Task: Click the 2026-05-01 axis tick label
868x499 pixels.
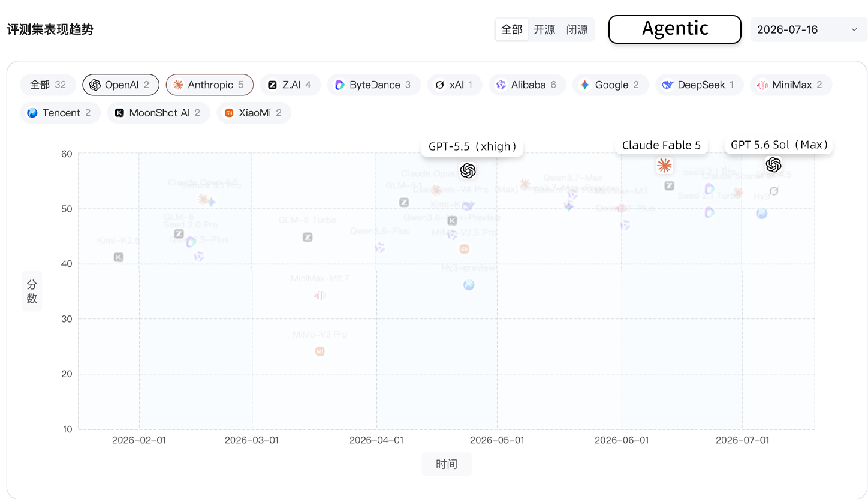Action: [497, 440]
